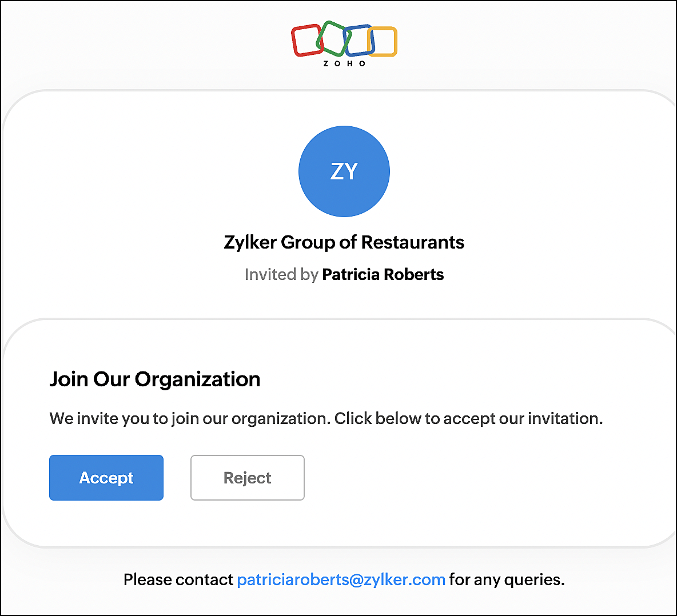The height and width of the screenshot is (616, 677).
Task: Select the word Restaurants in organization name
Action: (x=412, y=242)
